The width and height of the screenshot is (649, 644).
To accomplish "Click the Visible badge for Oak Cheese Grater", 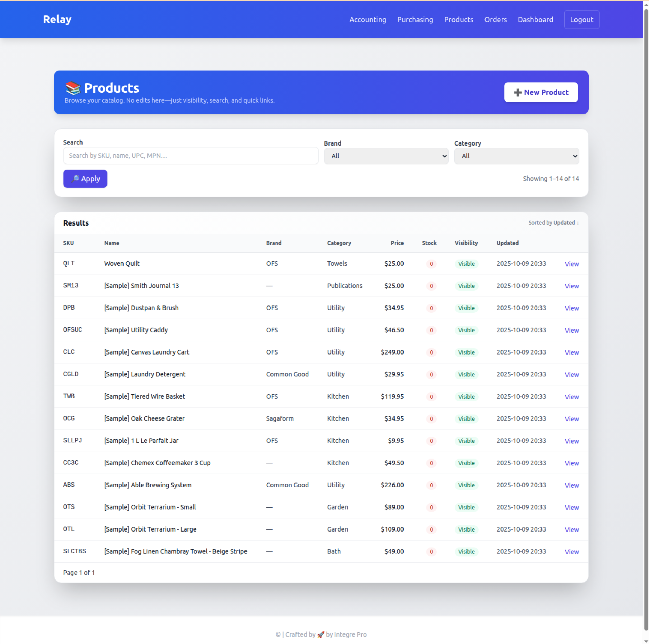I will 466,419.
